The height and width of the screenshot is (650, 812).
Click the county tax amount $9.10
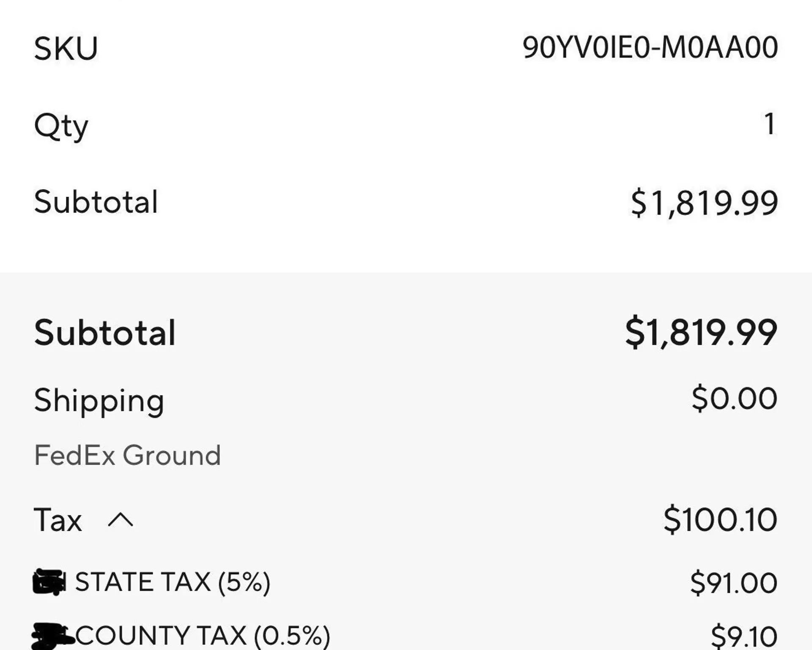[744, 636]
